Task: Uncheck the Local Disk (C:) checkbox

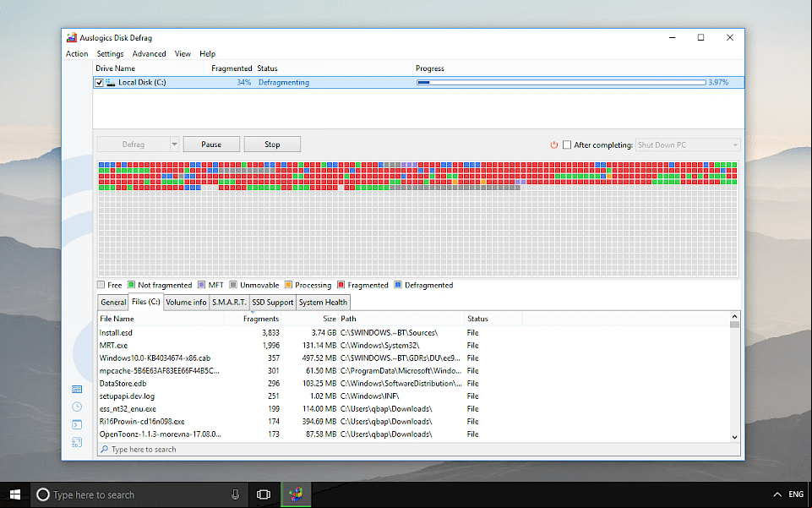Action: pyautogui.click(x=99, y=82)
